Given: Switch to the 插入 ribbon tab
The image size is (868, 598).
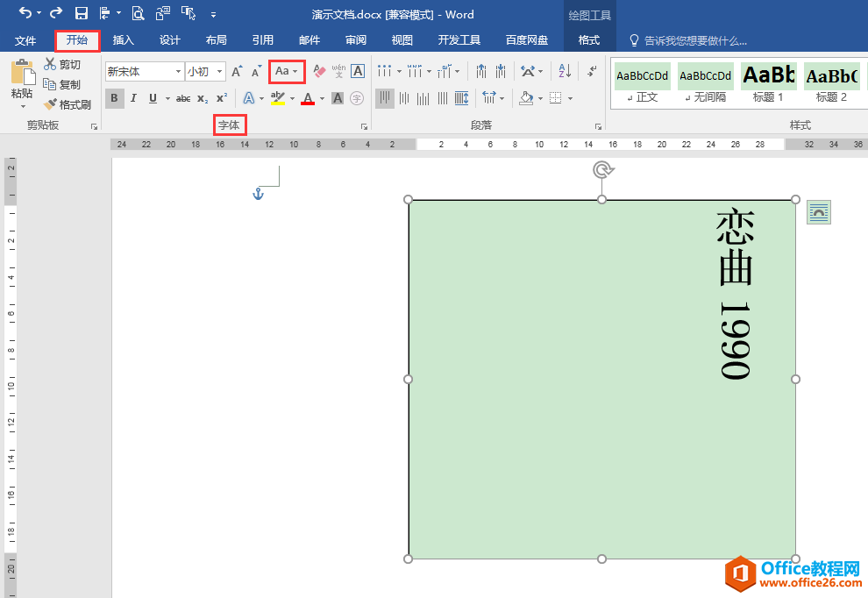Looking at the screenshot, I should pos(124,40).
